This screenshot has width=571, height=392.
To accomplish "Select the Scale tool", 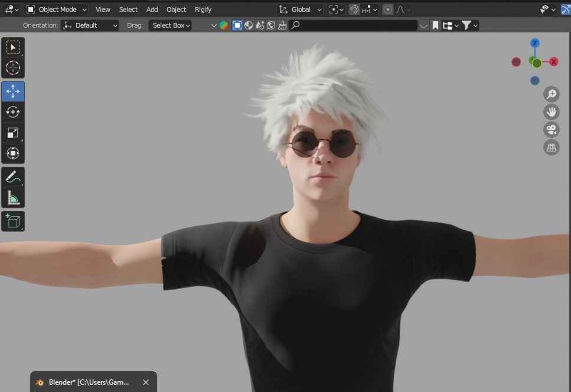I will pos(13,133).
